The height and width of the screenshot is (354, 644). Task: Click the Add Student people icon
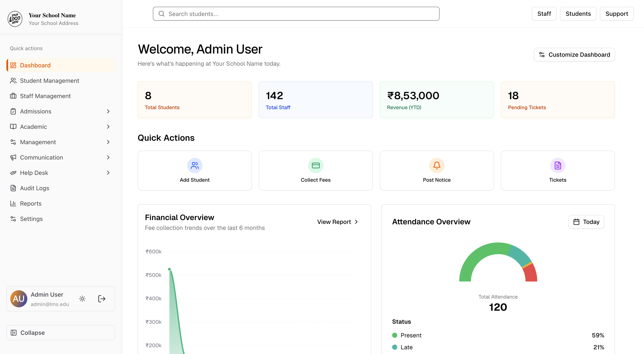click(x=195, y=165)
